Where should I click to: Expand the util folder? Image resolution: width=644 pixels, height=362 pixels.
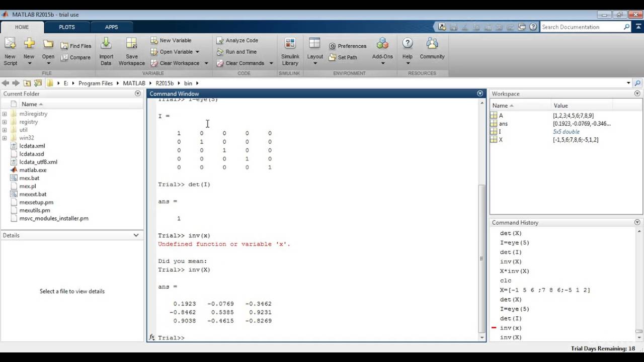point(5,130)
